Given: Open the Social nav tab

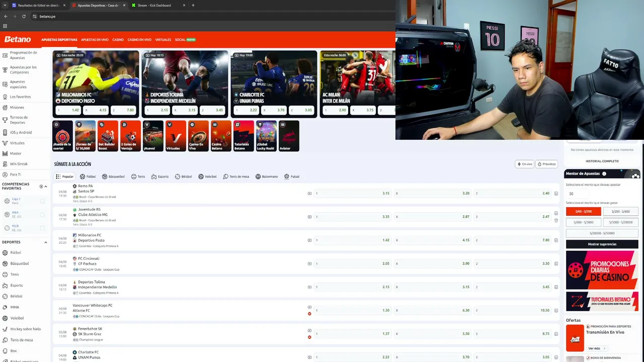Looking at the screenshot, I should tap(185, 40).
